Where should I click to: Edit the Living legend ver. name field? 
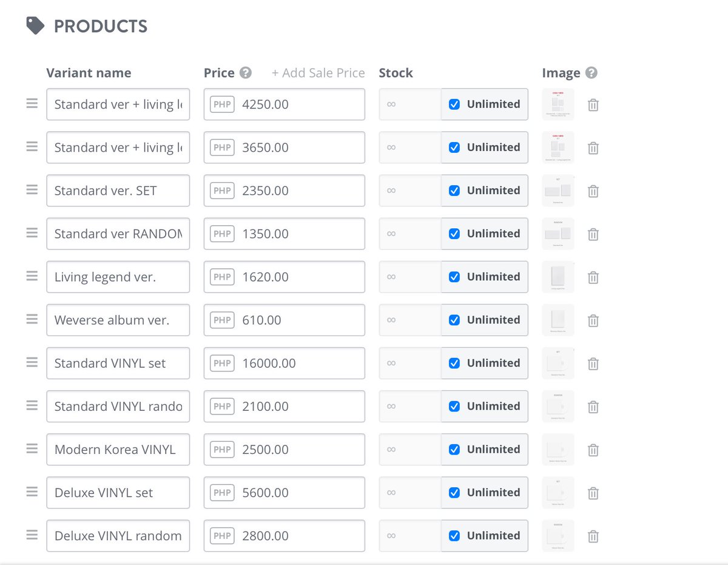[118, 277]
